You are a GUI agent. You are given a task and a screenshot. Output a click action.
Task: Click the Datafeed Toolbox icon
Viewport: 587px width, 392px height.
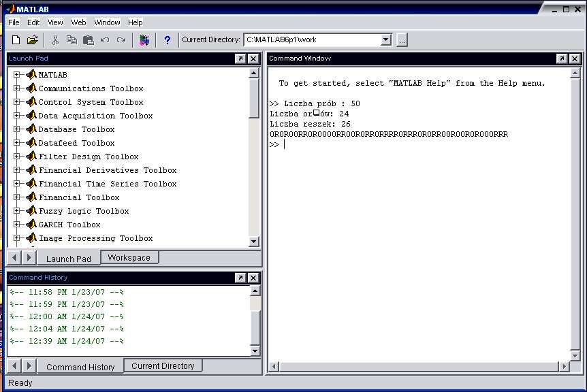point(31,142)
